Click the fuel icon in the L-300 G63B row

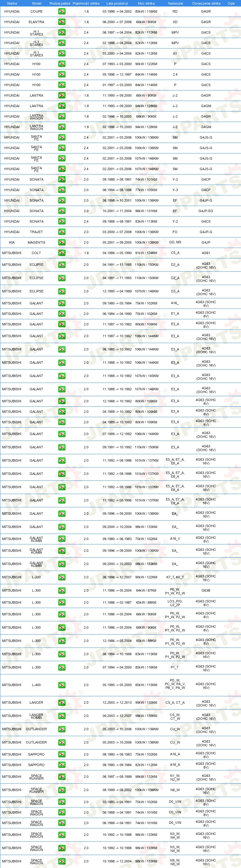point(62,590)
